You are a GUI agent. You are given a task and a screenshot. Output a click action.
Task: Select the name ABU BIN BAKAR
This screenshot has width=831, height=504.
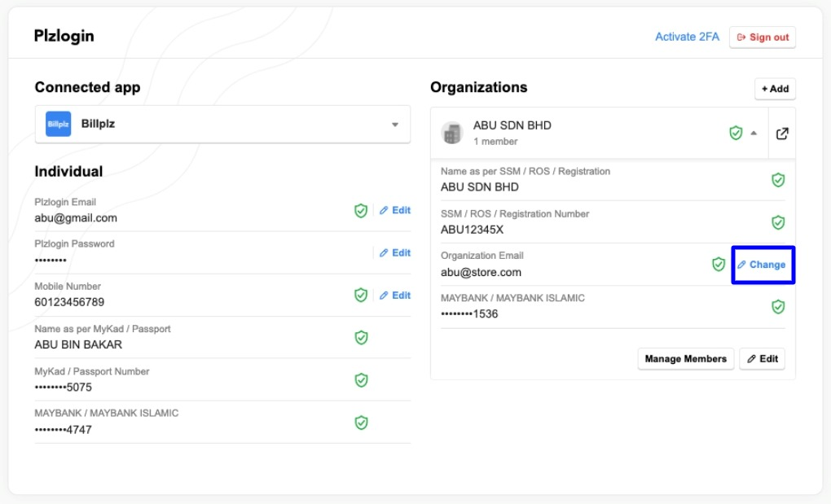coord(78,344)
